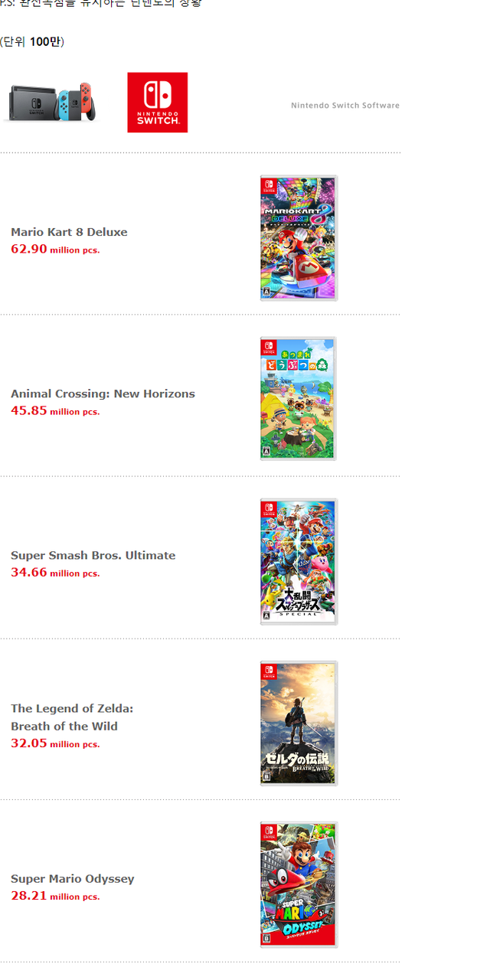Click the Super Mario Odyssey title

72,878
